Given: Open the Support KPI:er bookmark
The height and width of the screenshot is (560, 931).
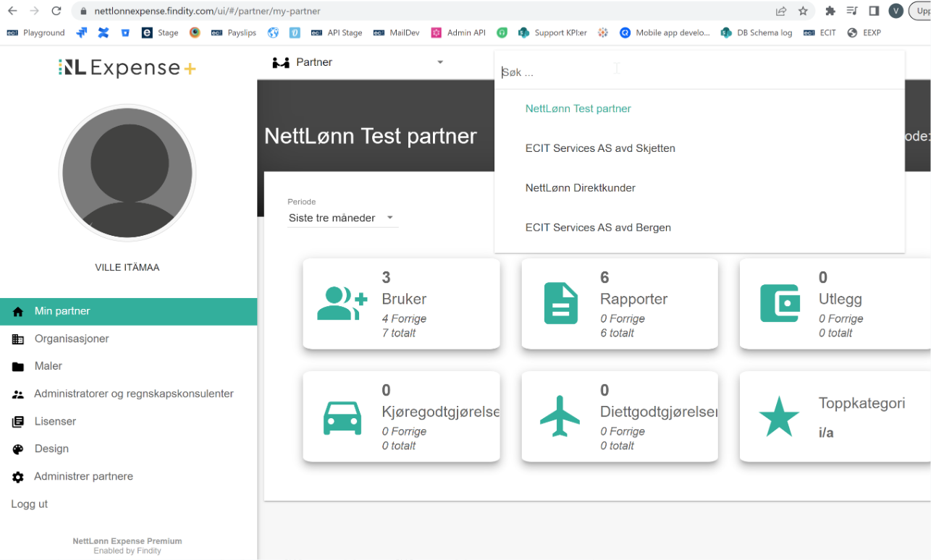Looking at the screenshot, I should [x=552, y=33].
